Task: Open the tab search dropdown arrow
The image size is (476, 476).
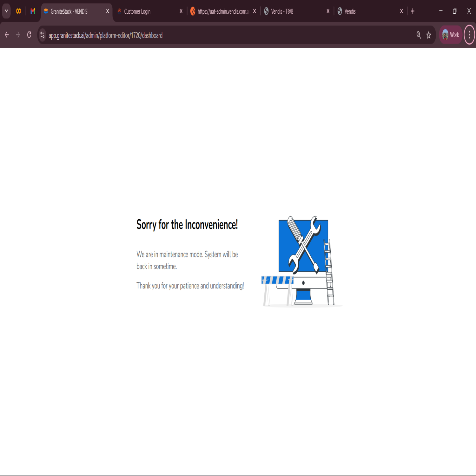Action: [x=6, y=11]
